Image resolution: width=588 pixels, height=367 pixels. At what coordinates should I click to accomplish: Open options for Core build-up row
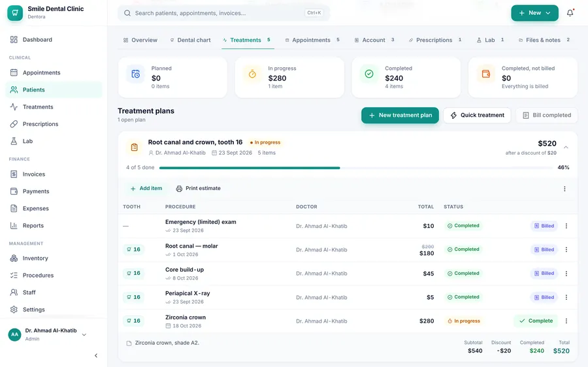(566, 274)
